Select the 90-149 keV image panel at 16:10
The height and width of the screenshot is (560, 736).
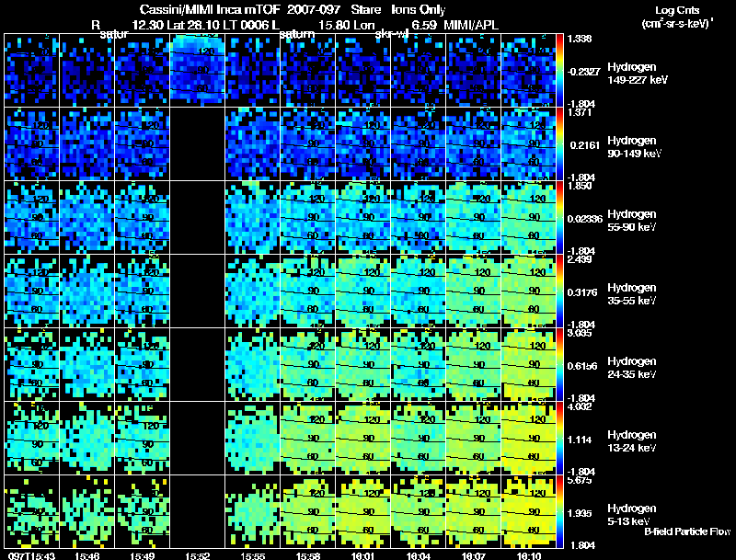point(529,144)
